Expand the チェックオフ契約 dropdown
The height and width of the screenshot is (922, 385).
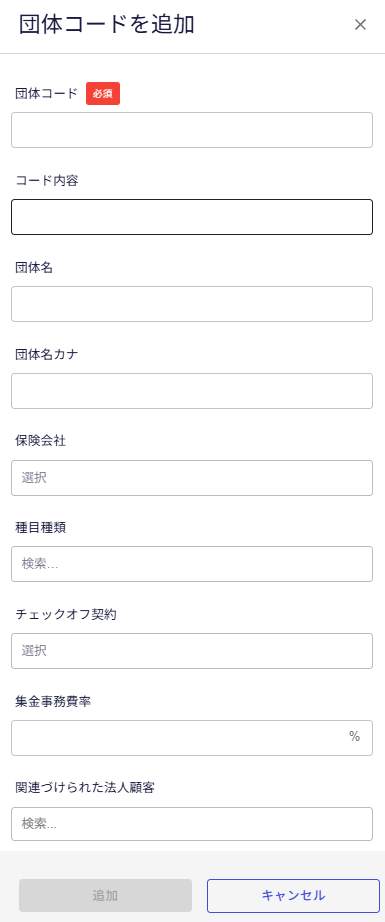192,651
